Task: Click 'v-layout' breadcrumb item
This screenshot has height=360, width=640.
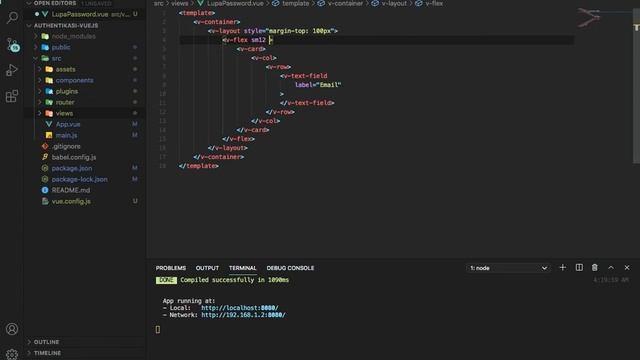Action: coord(394,3)
